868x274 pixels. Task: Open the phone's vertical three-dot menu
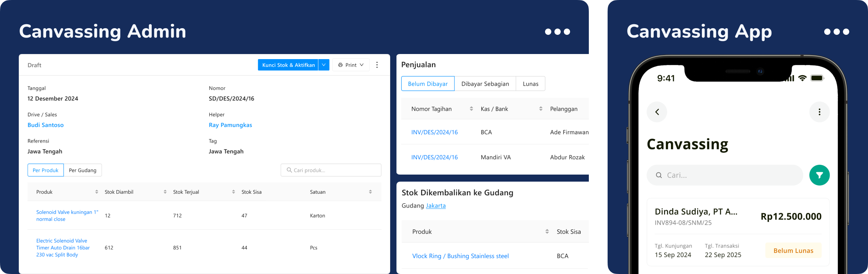820,112
